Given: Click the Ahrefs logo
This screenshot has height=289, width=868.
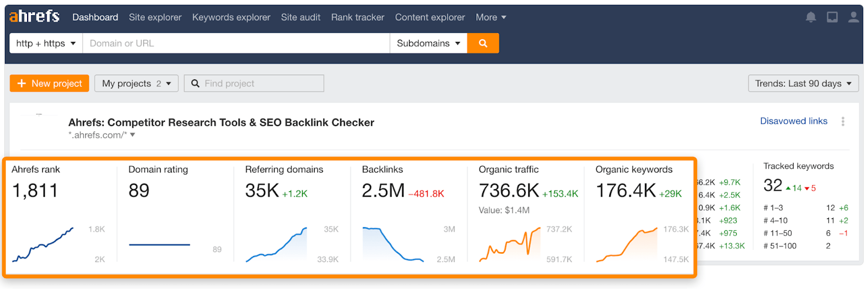Looking at the screenshot, I should 34,17.
